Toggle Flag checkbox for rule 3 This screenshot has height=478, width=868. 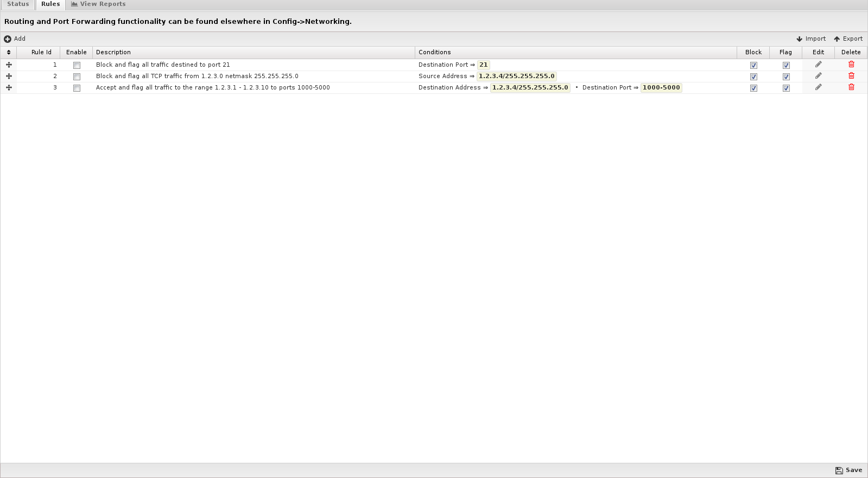click(x=786, y=88)
